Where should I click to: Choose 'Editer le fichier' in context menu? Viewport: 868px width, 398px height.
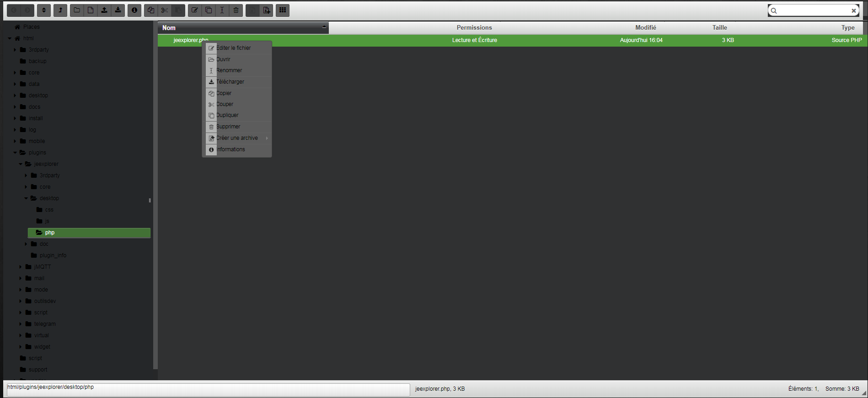pyautogui.click(x=237, y=48)
